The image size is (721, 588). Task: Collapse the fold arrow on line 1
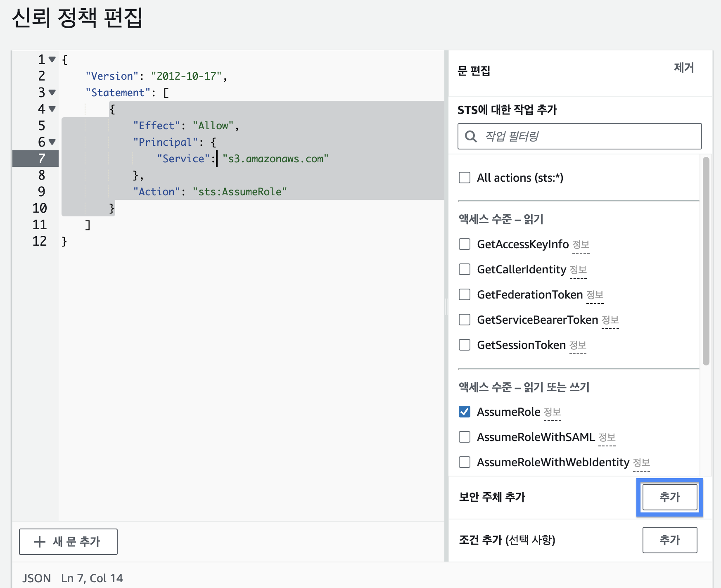click(x=52, y=59)
